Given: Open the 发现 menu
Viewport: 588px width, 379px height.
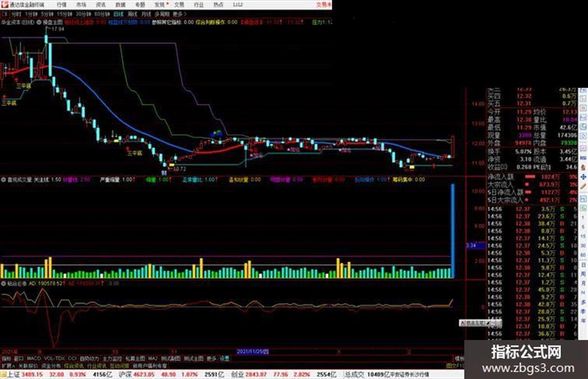Looking at the screenshot, I should click(x=160, y=5).
